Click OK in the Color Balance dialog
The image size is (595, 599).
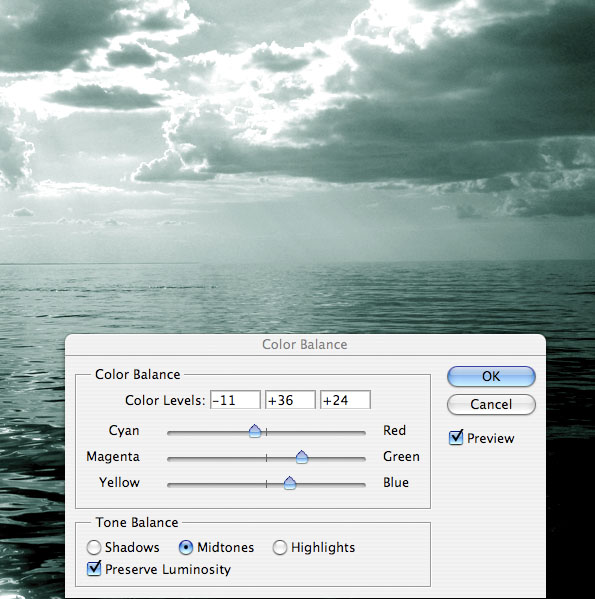[491, 376]
